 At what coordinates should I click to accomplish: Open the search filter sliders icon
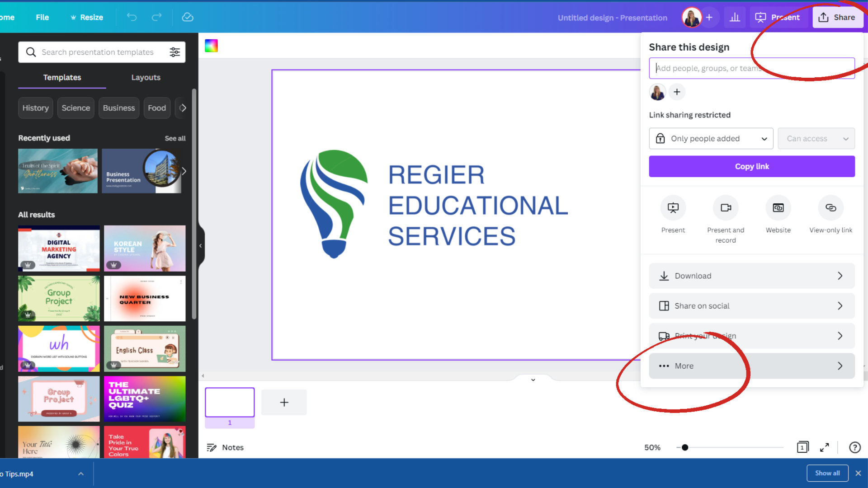175,52
